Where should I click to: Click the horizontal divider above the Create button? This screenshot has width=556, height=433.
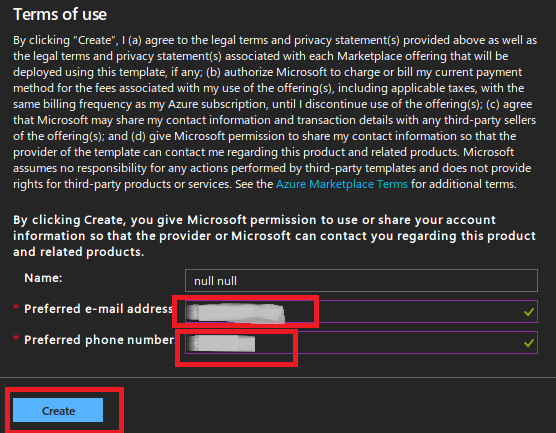pos(278,378)
